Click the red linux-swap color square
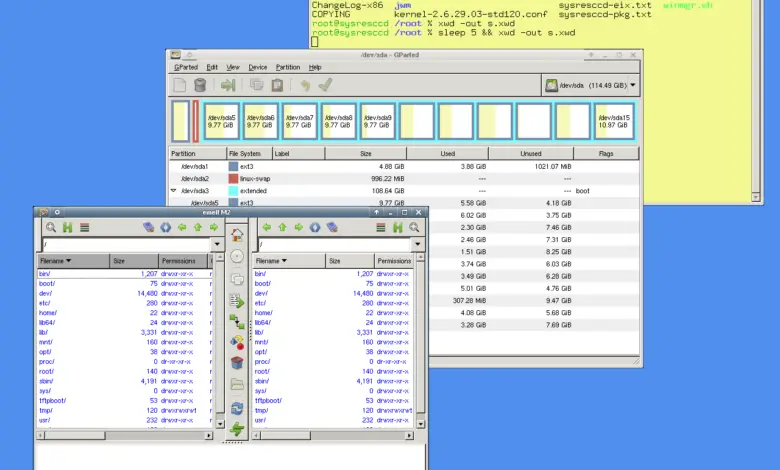Screen dimensions: 780x470 pyautogui.click(x=233, y=179)
